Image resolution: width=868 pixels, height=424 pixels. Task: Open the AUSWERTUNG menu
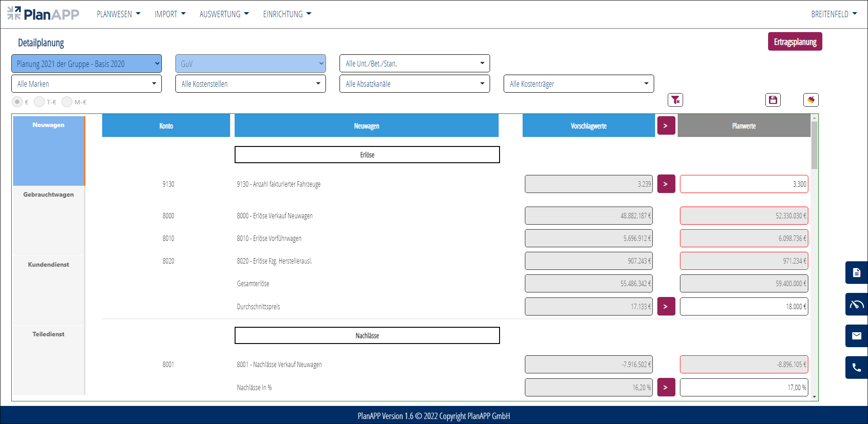(x=224, y=14)
